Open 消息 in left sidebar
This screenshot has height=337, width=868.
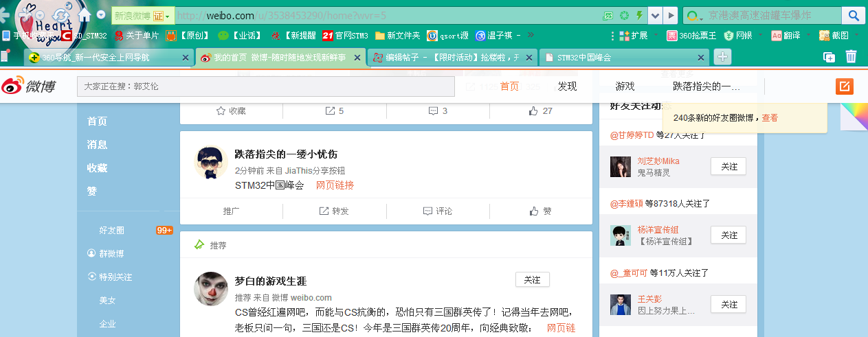(x=97, y=144)
